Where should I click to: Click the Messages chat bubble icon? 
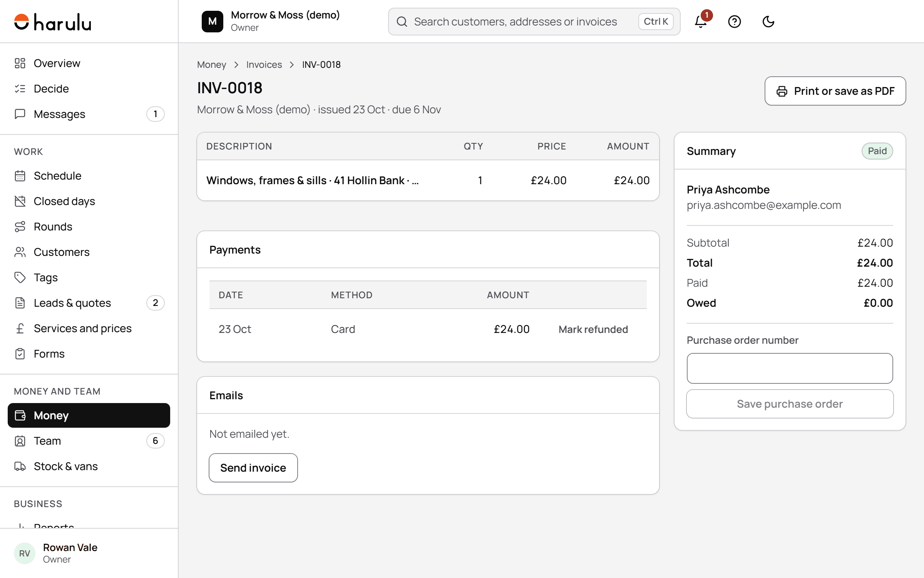pyautogui.click(x=20, y=114)
